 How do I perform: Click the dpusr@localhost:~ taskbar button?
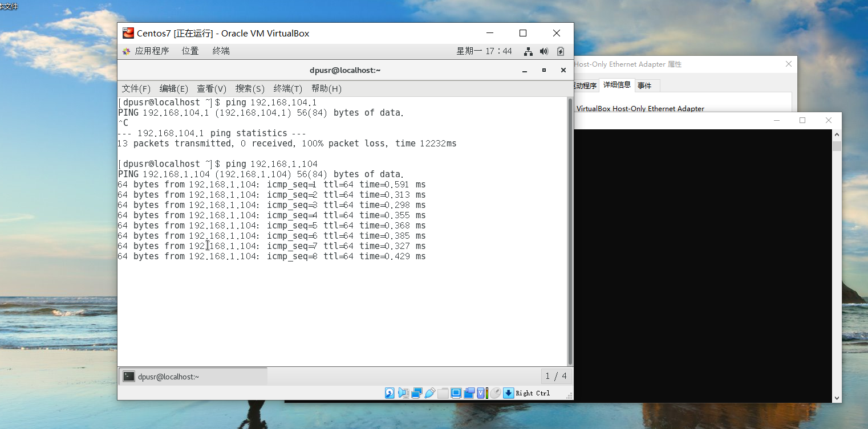(193, 377)
